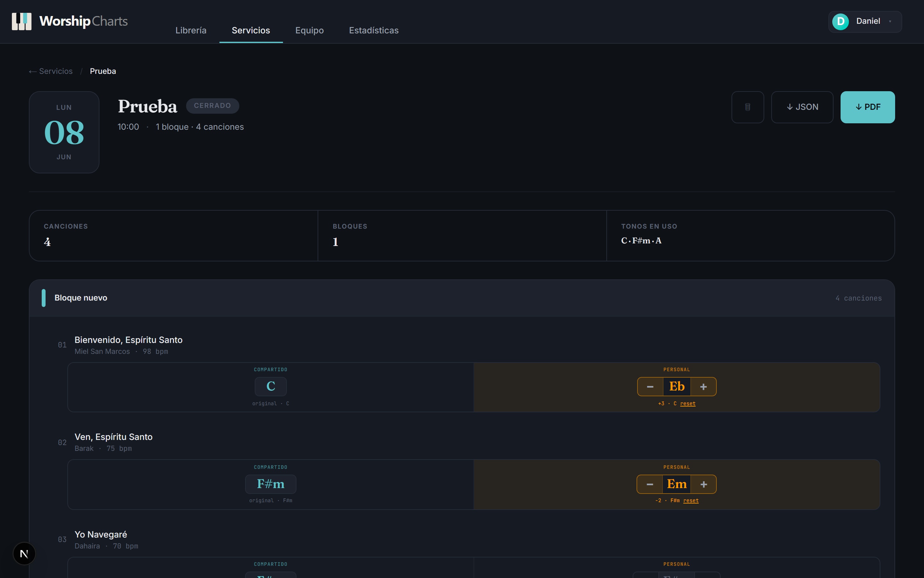Open the Estadísticas tab
Image resolution: width=924 pixels, height=578 pixels.
pos(374,30)
